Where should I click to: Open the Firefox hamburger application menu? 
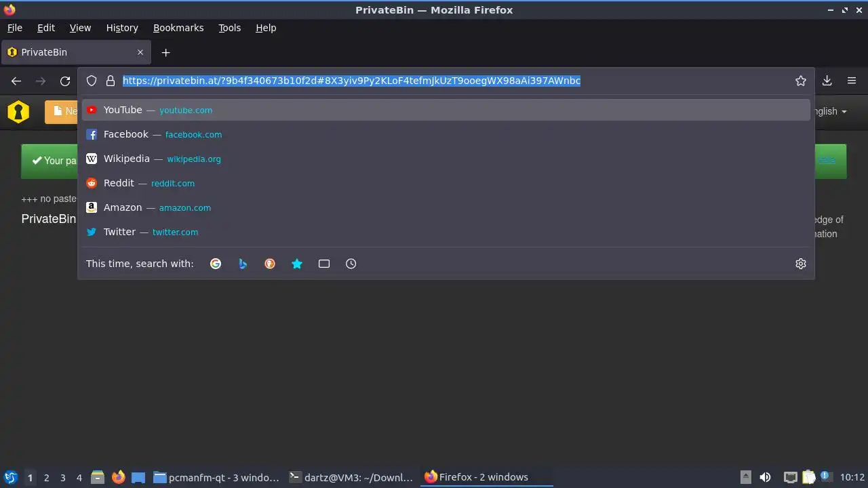852,81
